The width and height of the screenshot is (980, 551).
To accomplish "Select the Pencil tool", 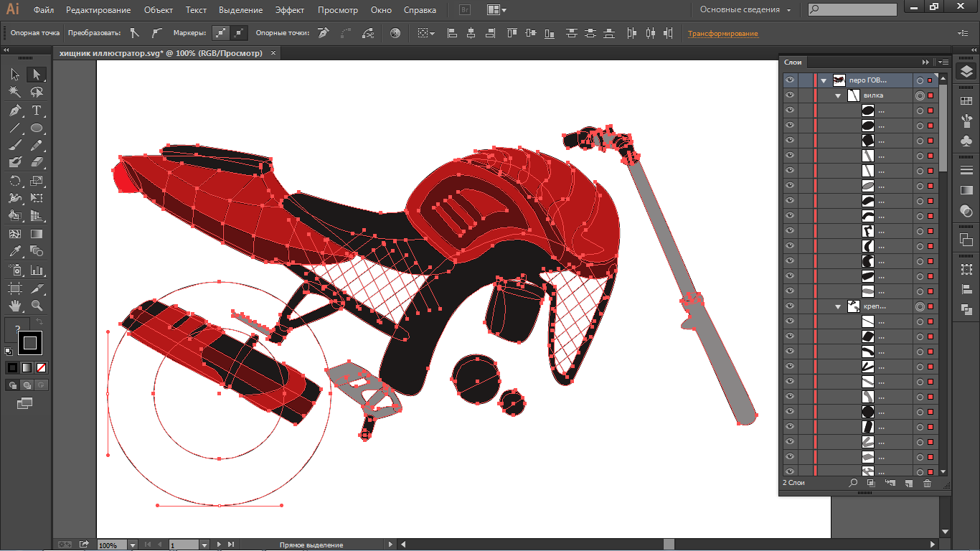I will 37,146.
